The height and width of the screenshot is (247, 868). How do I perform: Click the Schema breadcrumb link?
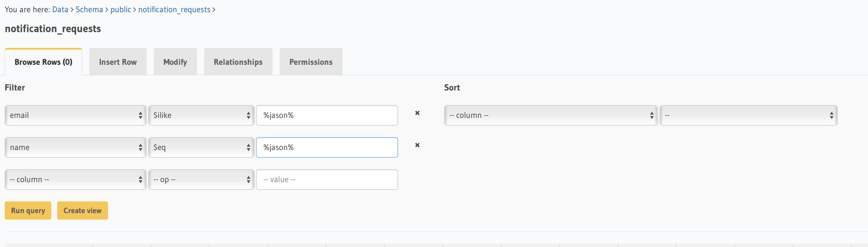[x=89, y=9]
